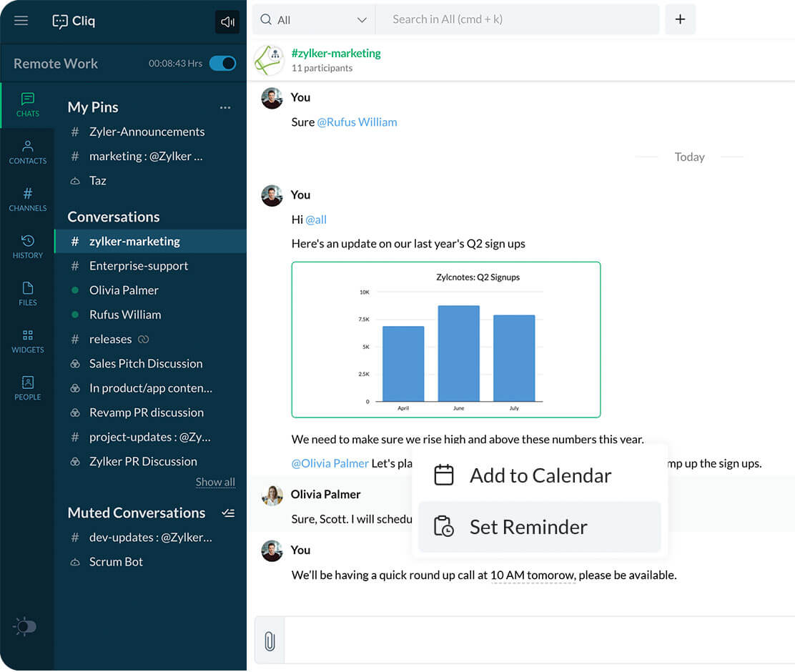Click Olivia Palmer's avatar in chat
The width and height of the screenshot is (795, 672).
click(x=272, y=495)
